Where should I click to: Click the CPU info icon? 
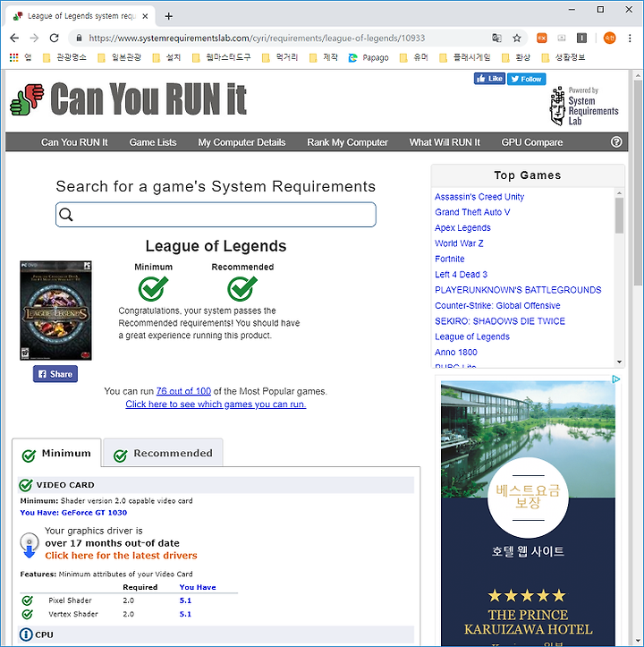coord(26,634)
